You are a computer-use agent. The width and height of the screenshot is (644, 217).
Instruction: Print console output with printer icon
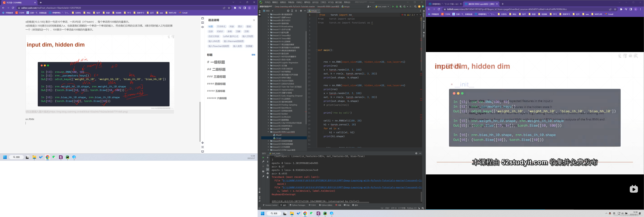click(267, 173)
